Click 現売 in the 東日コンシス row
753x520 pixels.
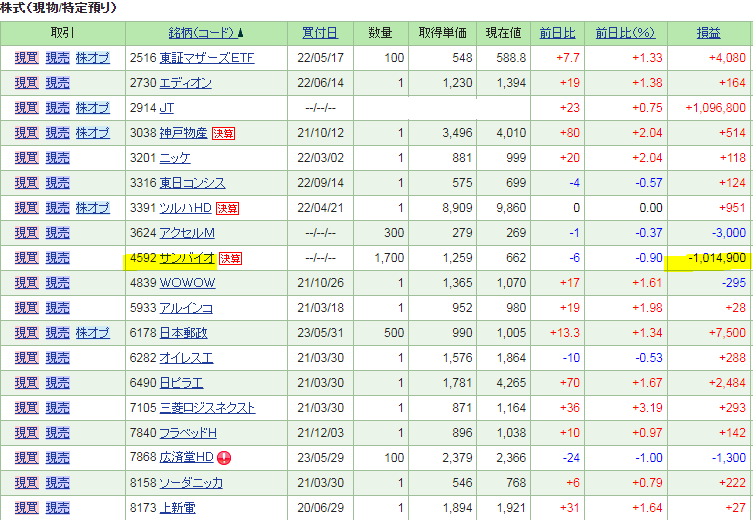[x=58, y=183]
